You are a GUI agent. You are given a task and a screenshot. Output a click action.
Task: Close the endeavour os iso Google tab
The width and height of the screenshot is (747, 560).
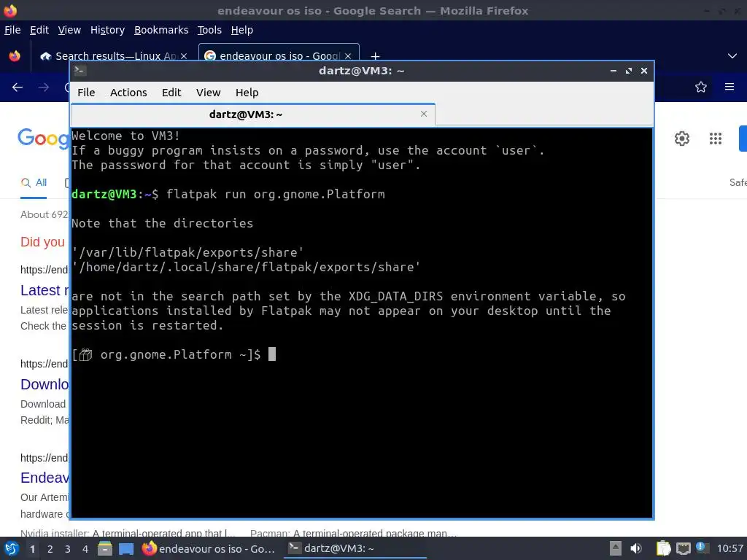(348, 56)
